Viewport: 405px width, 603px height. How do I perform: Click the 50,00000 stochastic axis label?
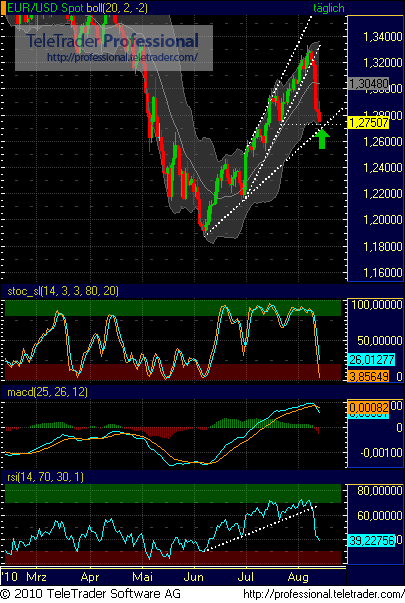pos(380,340)
